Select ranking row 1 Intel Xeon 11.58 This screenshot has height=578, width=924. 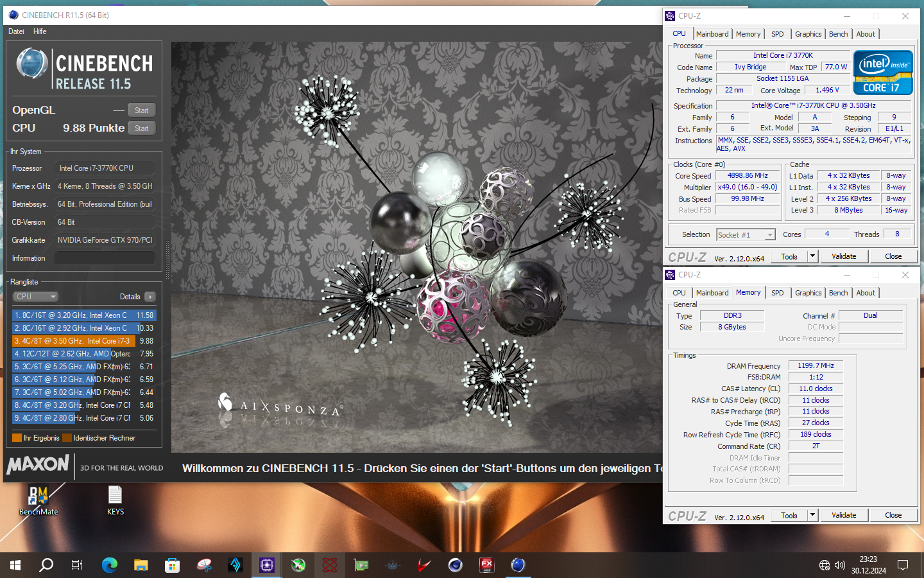click(x=84, y=315)
